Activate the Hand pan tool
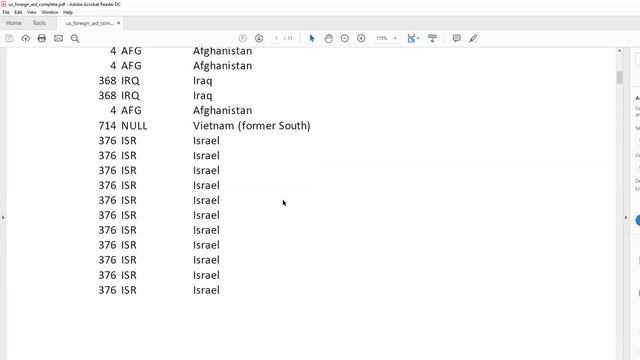This screenshot has width=640, height=360. coord(329,38)
